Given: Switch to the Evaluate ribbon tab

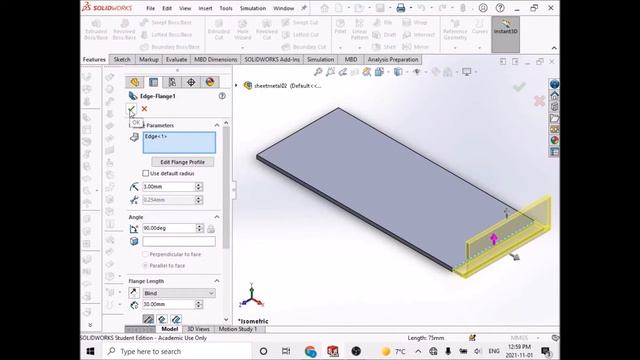Looking at the screenshot, I should [x=176, y=60].
